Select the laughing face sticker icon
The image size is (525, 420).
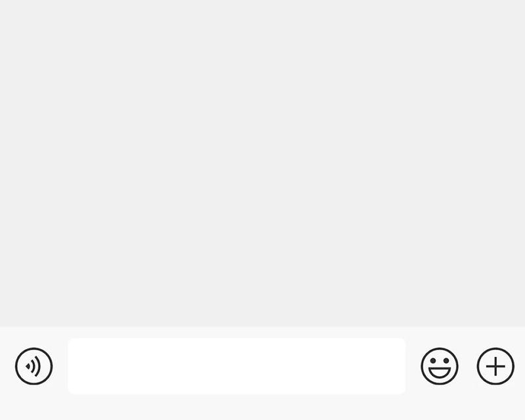[x=440, y=366]
